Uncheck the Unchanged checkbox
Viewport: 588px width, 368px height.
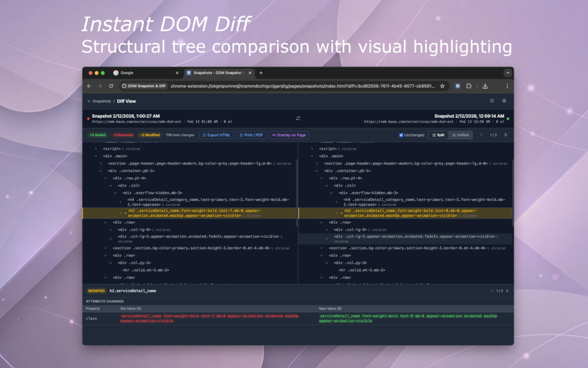(400, 135)
